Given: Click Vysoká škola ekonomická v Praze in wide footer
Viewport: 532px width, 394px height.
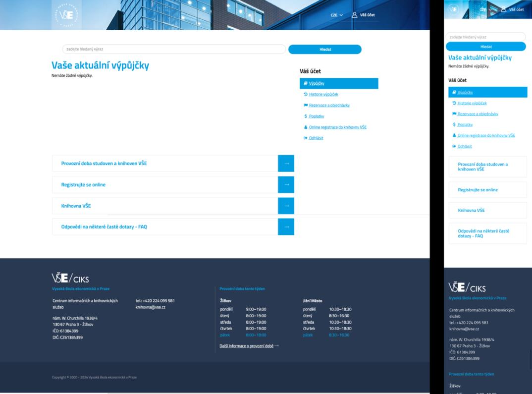Looking at the screenshot, I should (x=81, y=289).
